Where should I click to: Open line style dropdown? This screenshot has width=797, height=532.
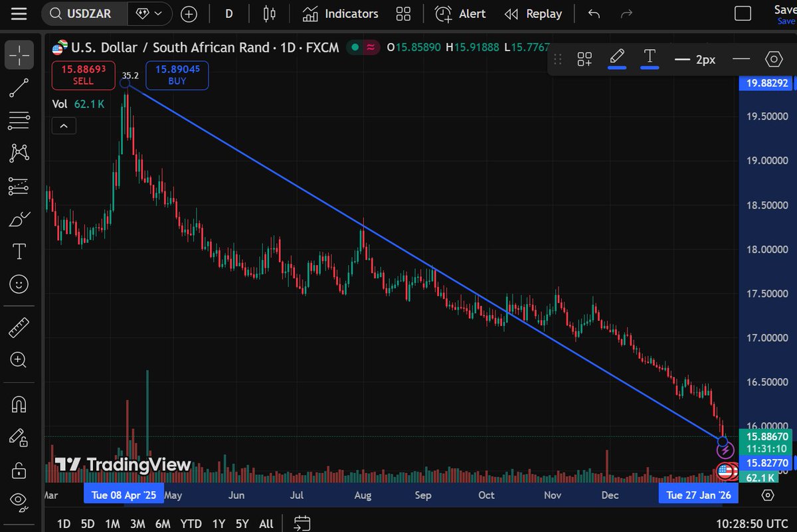click(741, 59)
